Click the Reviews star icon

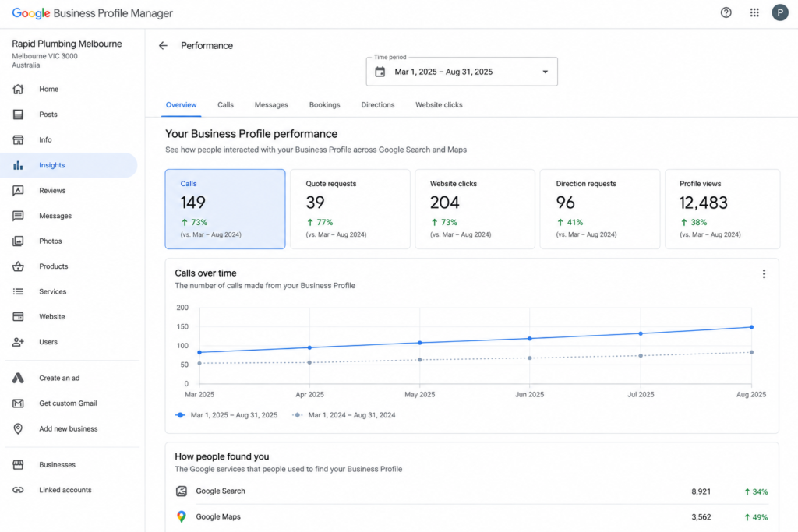pyautogui.click(x=18, y=191)
